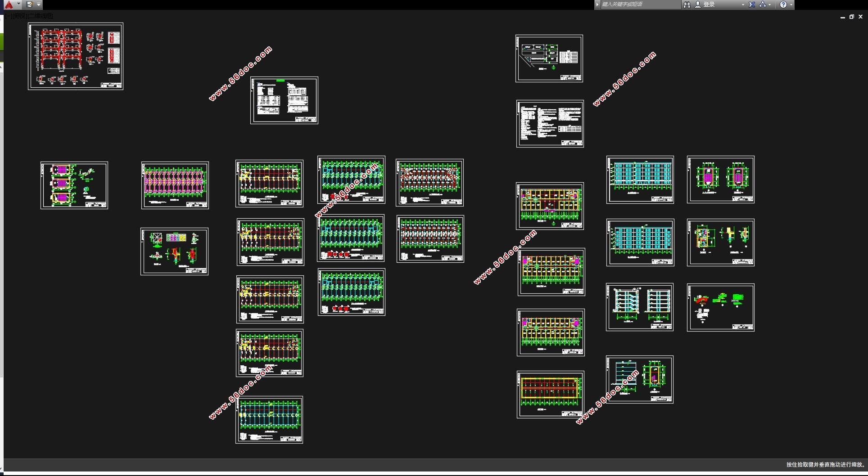The width and height of the screenshot is (868, 476).
Task: Minimize the drawing viewport window
Action: click(x=842, y=17)
